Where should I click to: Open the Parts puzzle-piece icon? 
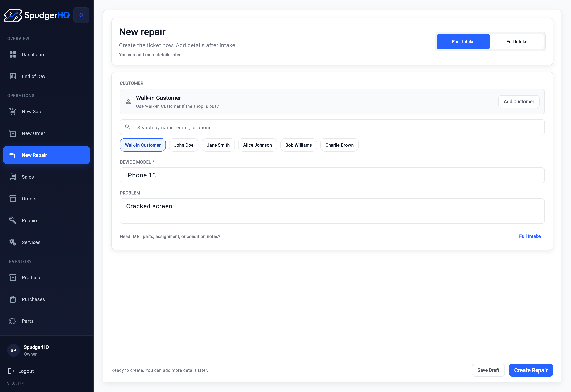click(13, 321)
